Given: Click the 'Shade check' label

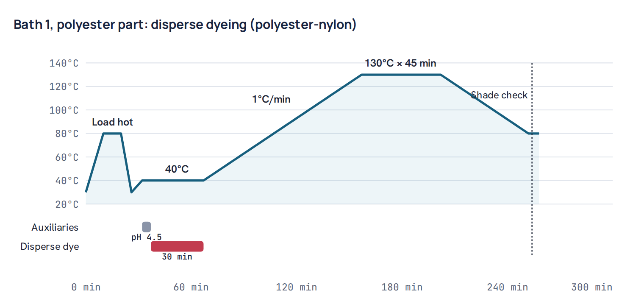Looking at the screenshot, I should (x=499, y=95).
